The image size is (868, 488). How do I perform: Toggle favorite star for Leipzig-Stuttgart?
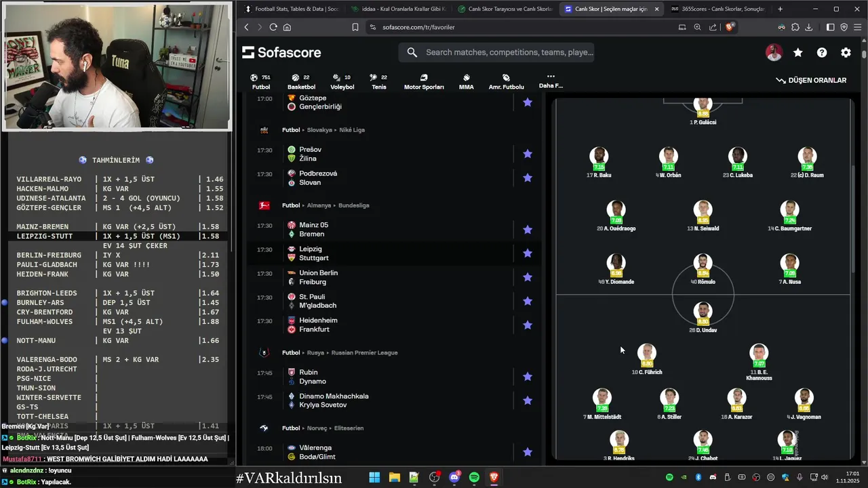coord(528,253)
